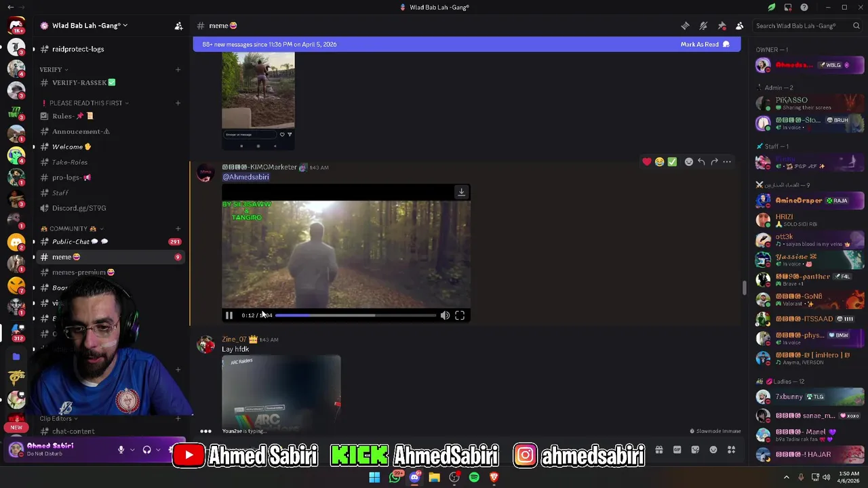868x488 pixels.
Task: Open Spotify from the taskbar
Action: pos(474,477)
